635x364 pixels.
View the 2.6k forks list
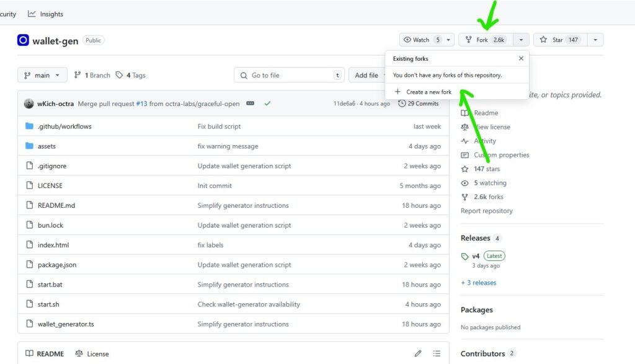tap(482, 197)
